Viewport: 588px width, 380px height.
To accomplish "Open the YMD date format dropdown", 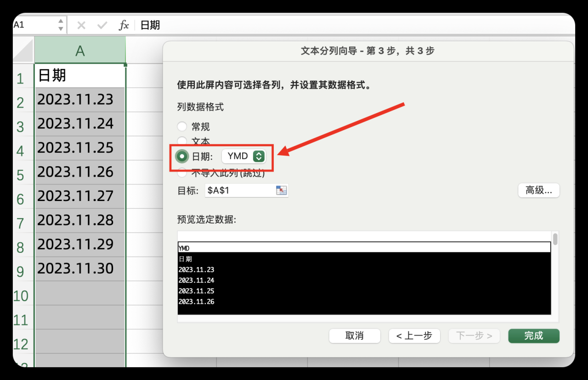I will tap(243, 156).
